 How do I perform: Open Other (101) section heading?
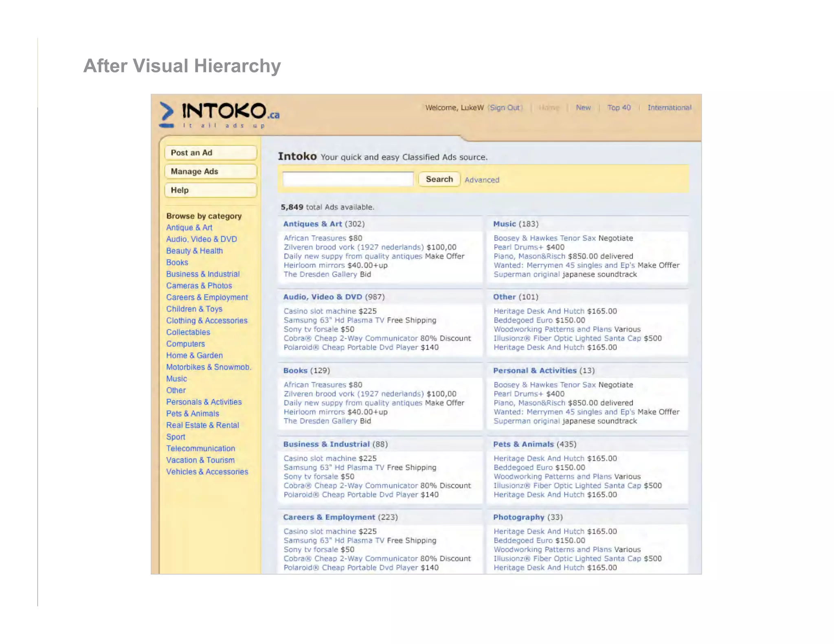tap(516, 297)
